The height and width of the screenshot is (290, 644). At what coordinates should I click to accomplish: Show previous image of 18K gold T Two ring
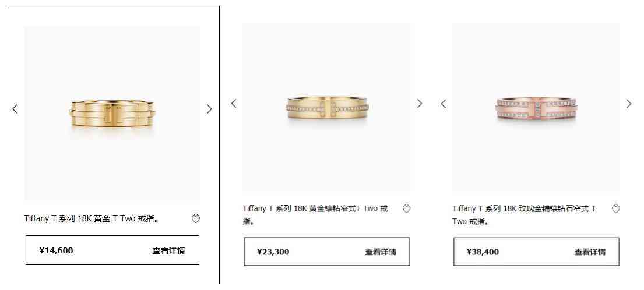(x=15, y=109)
